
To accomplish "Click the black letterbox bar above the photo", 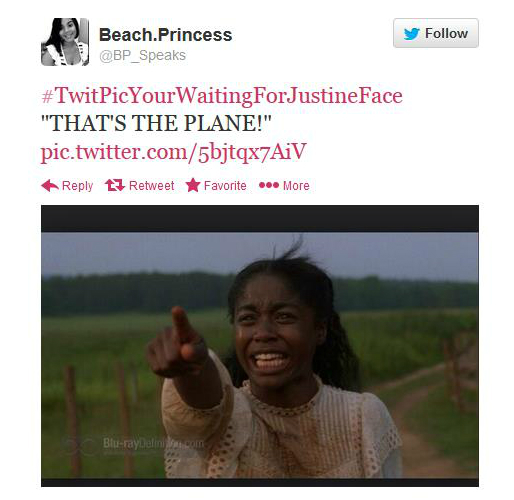I will click(260, 218).
